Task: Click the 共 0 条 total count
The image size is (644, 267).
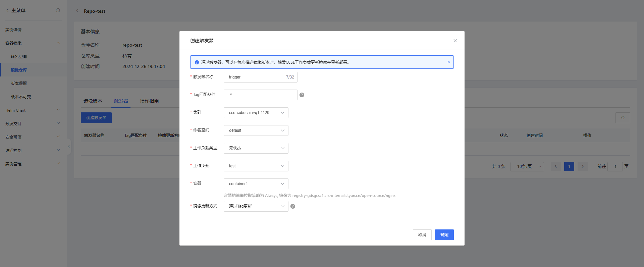Action: pyautogui.click(x=499, y=166)
